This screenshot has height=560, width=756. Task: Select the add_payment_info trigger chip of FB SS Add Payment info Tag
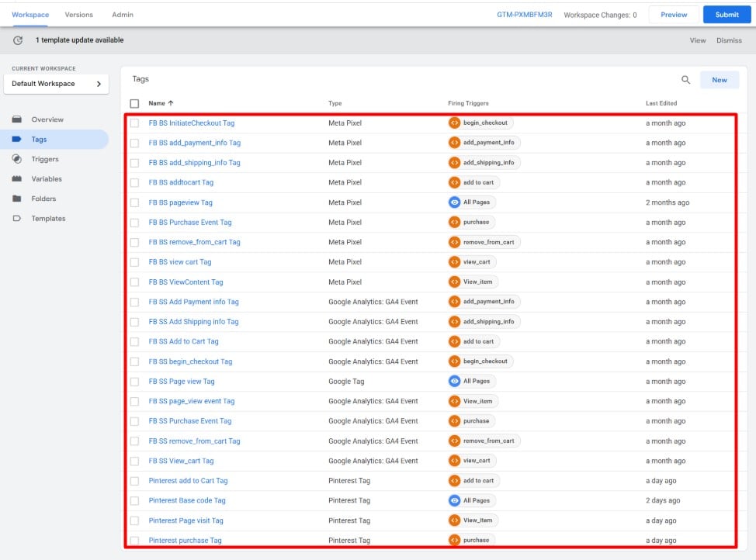point(484,302)
